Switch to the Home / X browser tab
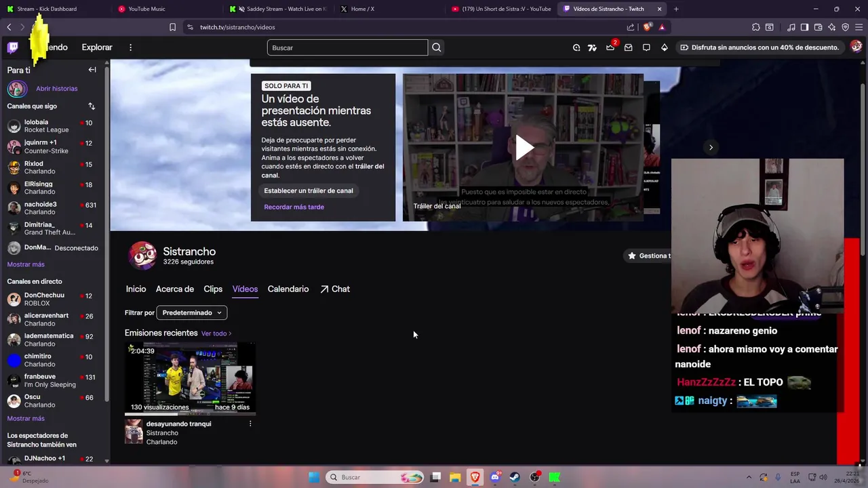 tap(389, 9)
